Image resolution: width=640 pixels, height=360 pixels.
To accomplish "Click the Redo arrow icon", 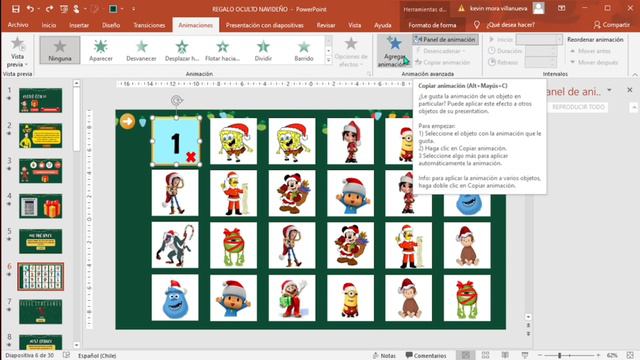I will [x=49, y=9].
